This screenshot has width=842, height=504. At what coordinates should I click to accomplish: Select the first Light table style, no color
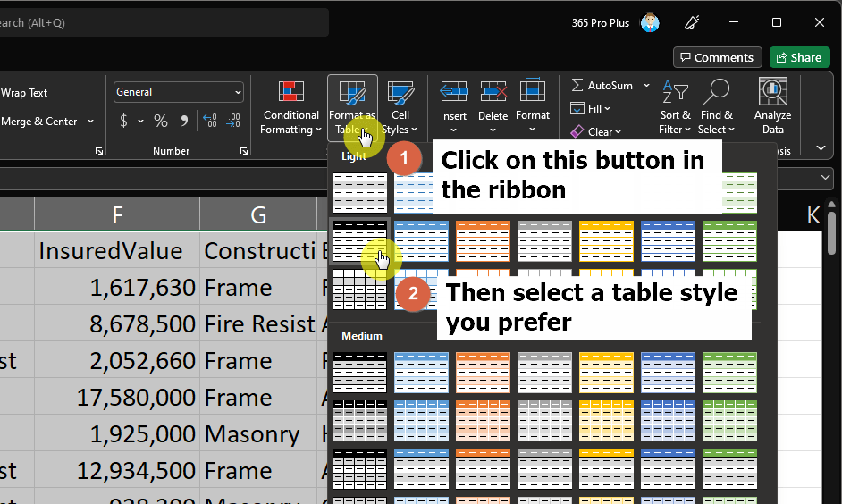coord(360,193)
